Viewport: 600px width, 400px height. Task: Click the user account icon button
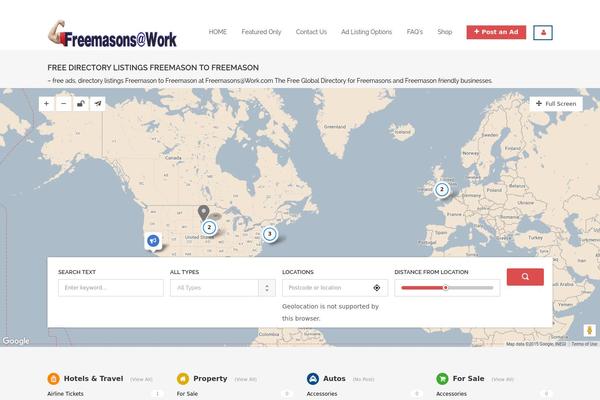tap(543, 33)
